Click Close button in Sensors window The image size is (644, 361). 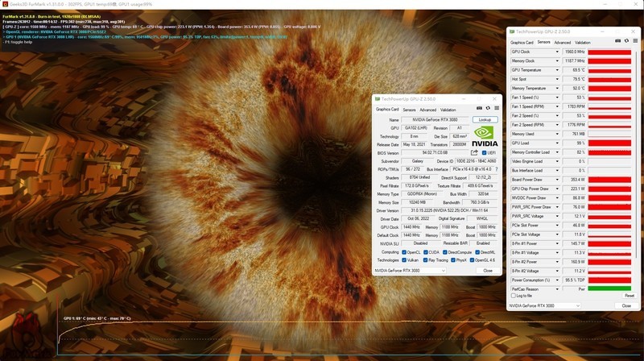626,305
